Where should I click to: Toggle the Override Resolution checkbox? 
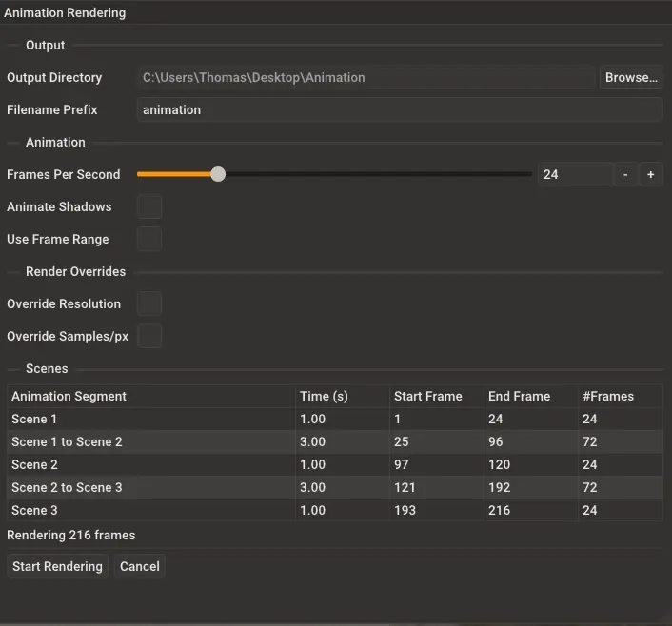tap(149, 303)
